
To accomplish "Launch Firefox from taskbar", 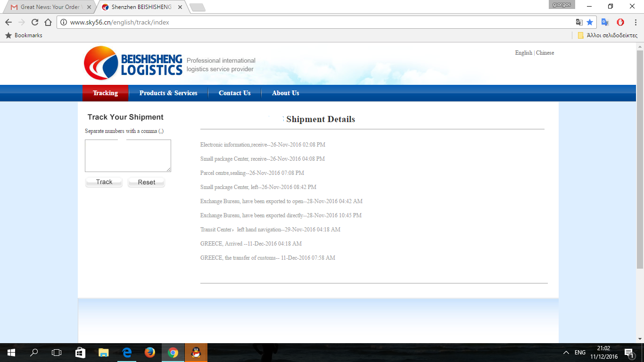I will click(150, 352).
